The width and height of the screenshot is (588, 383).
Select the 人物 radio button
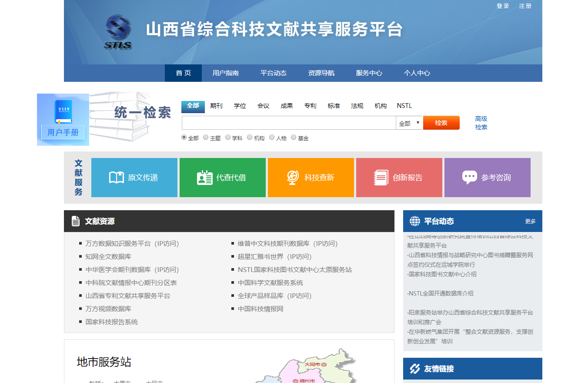pyautogui.click(x=272, y=138)
